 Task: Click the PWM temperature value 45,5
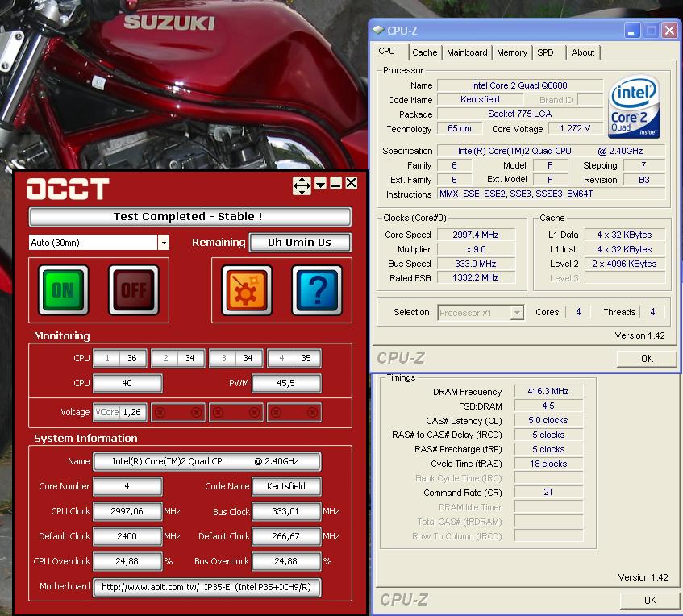click(x=286, y=383)
